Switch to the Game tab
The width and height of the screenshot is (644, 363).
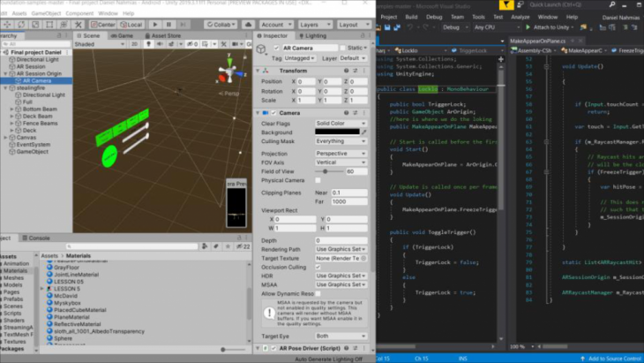(x=122, y=35)
